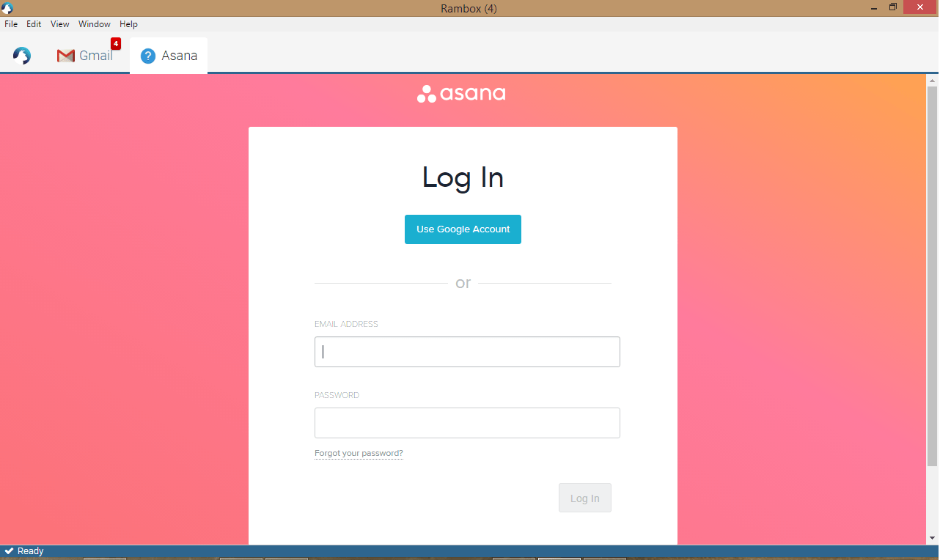Restore the Rambox window size

click(x=893, y=7)
